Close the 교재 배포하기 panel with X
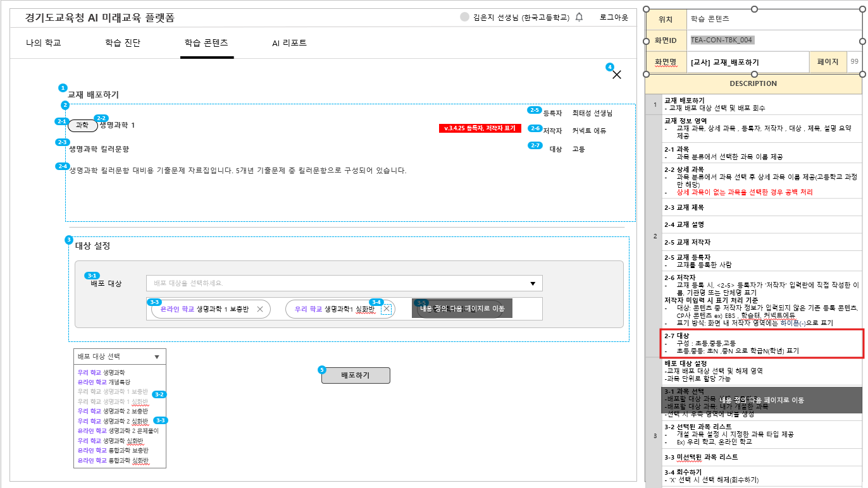This screenshot has width=868, height=488. [x=617, y=75]
